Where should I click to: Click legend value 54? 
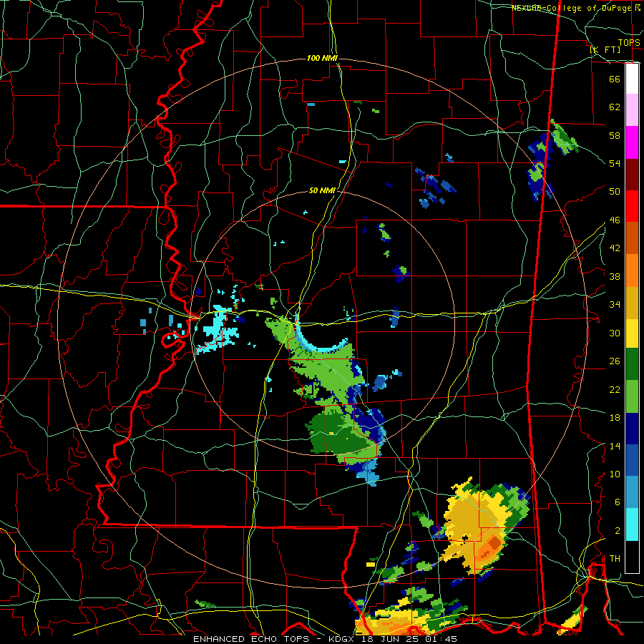615,163
